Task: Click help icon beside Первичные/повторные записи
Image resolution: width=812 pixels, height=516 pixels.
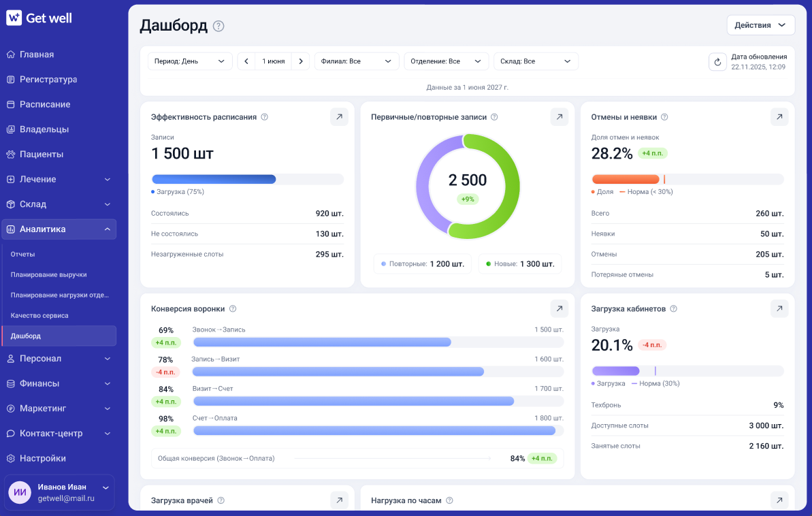Action: (x=495, y=117)
